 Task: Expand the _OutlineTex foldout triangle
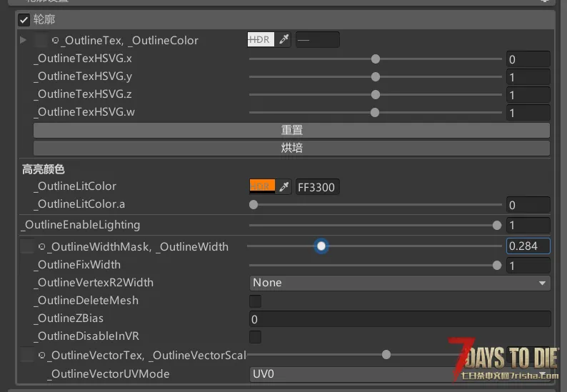tap(24, 41)
